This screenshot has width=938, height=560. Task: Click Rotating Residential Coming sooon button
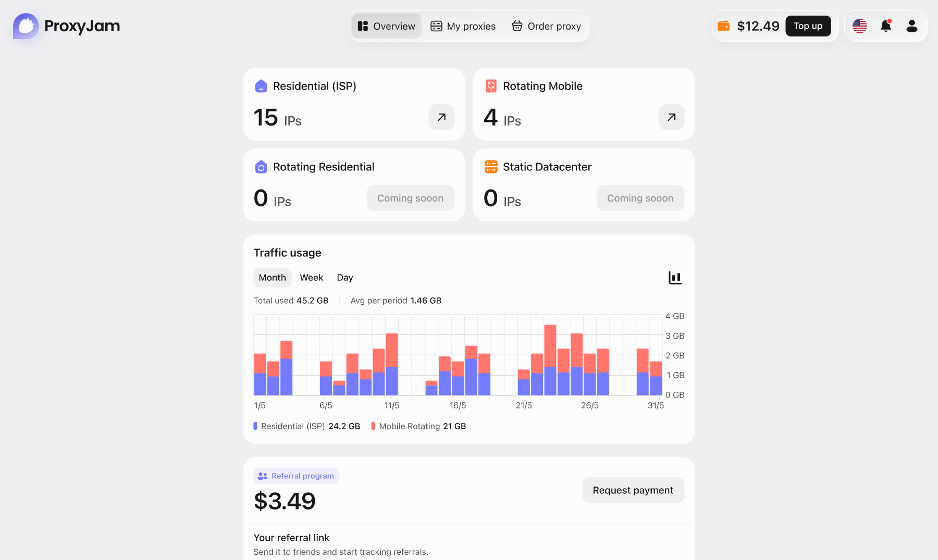[x=410, y=198]
